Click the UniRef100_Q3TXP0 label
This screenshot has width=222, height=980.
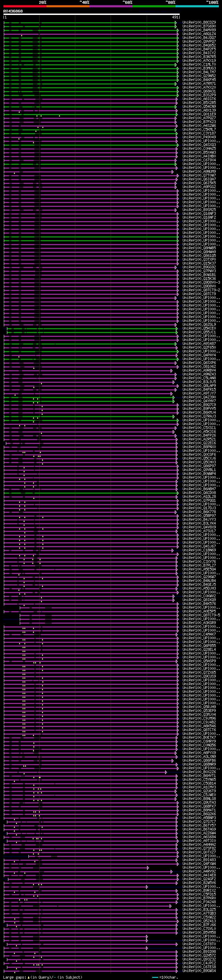point(199,259)
